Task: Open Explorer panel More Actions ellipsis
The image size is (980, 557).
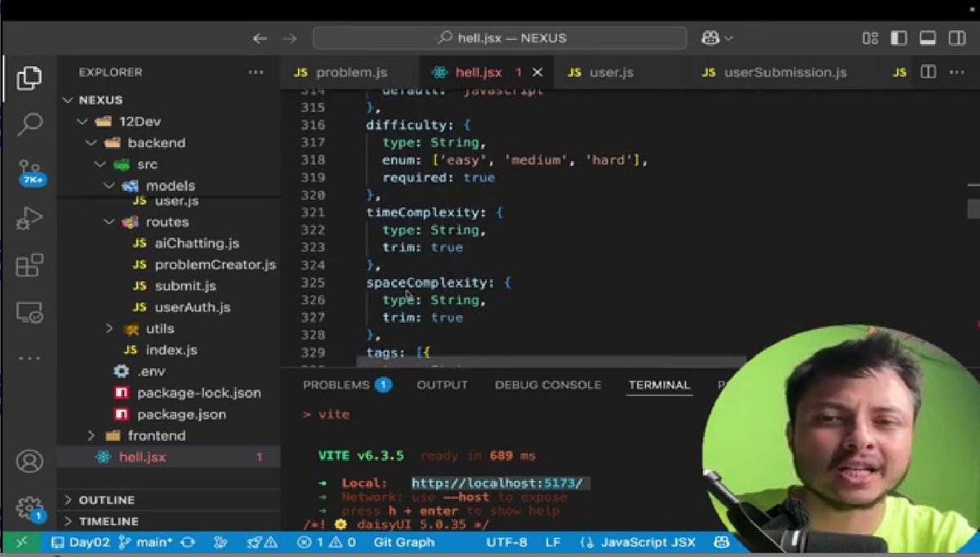Action: (x=256, y=72)
